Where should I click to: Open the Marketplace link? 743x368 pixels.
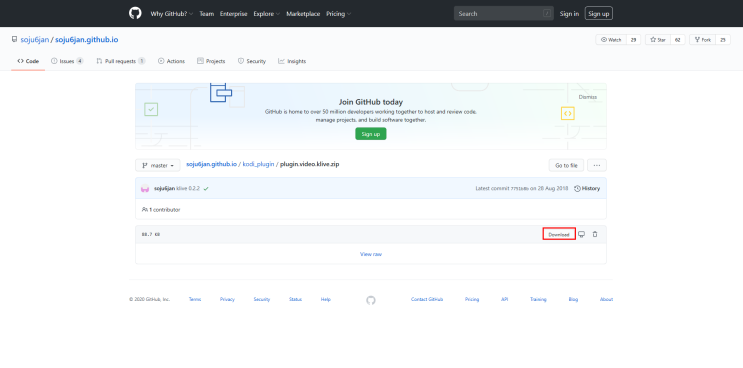(303, 14)
